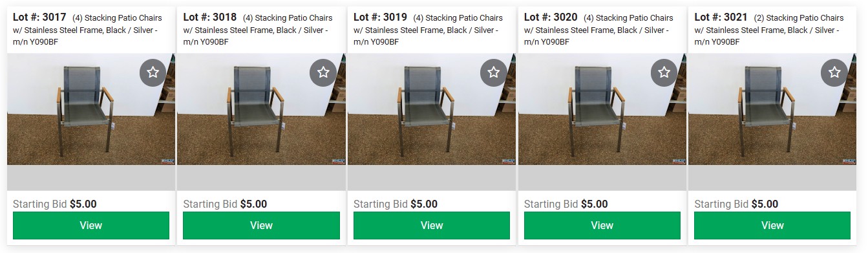View details of lot 3019
The width and height of the screenshot is (868, 253).
point(432,226)
